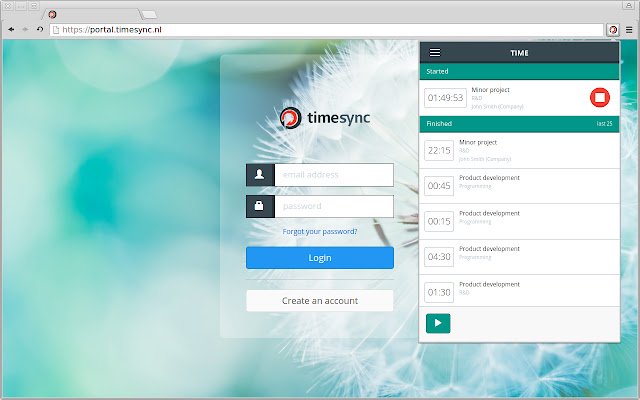Click the page icon in the address bar
640x400 pixels.
coord(56,30)
